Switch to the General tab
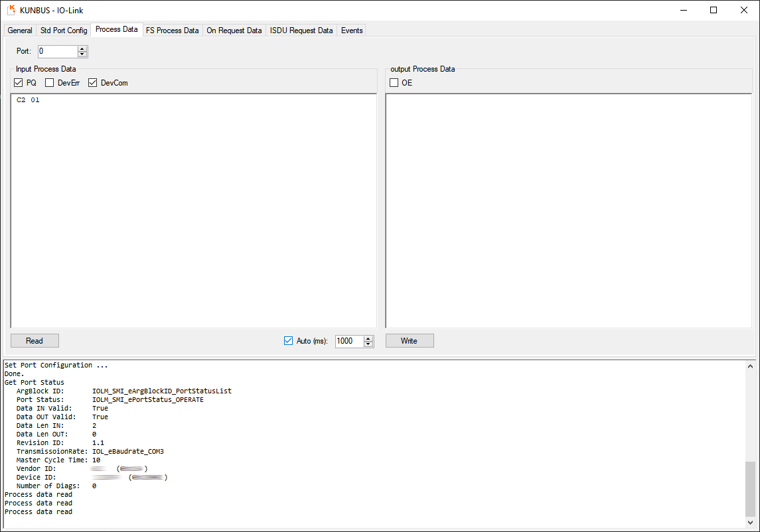 coord(20,31)
